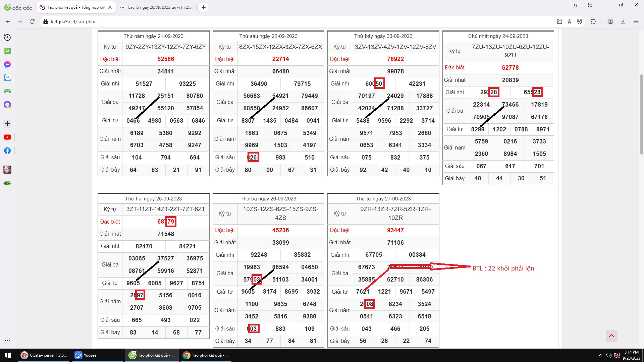Open the Zalo sidebar icon

click(7, 78)
